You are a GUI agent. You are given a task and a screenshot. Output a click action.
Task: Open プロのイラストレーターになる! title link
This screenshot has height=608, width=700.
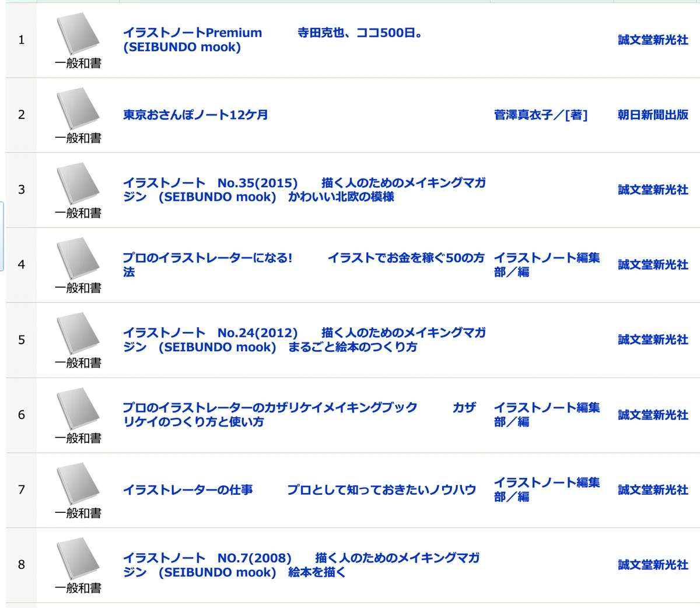pos(303,264)
